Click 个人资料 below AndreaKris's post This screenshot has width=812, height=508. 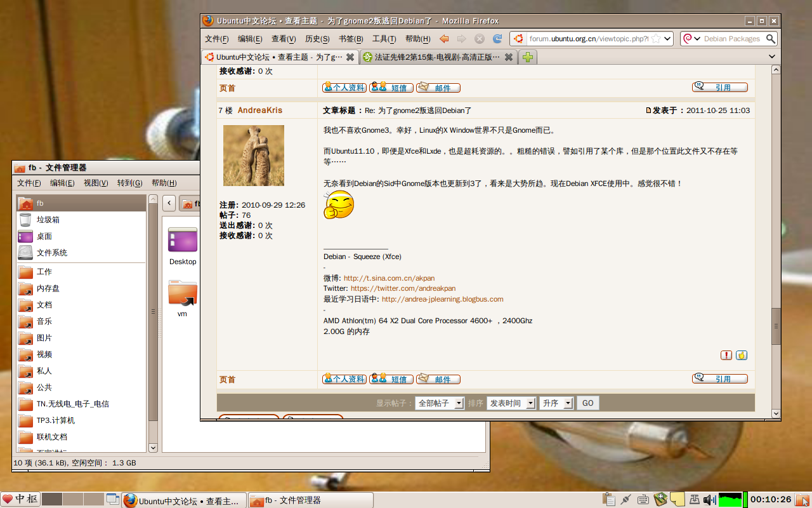(344, 379)
